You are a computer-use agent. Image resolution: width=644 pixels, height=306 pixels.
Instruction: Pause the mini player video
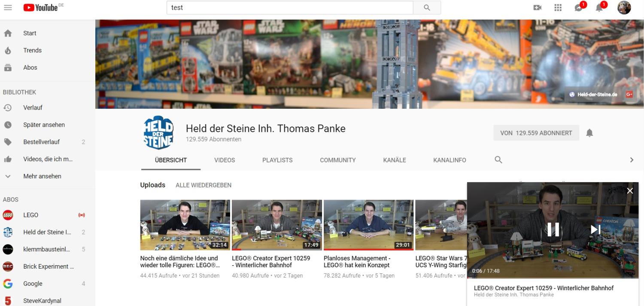(x=553, y=230)
